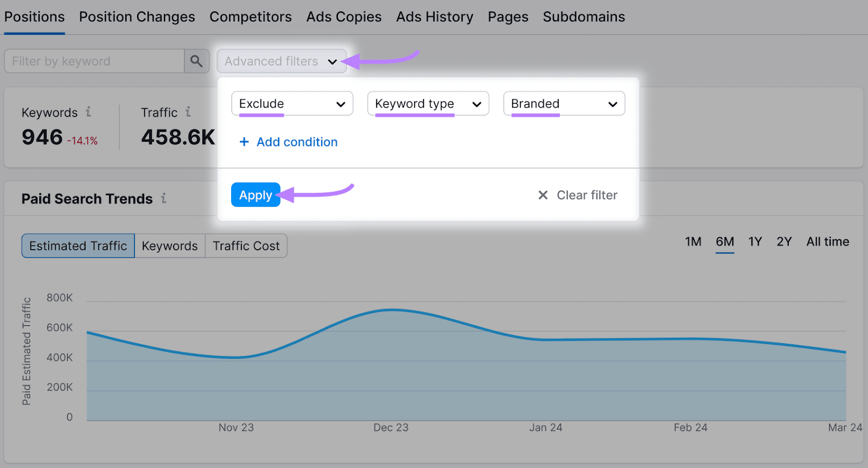Click the Paid Search Trends info icon

coord(163,199)
